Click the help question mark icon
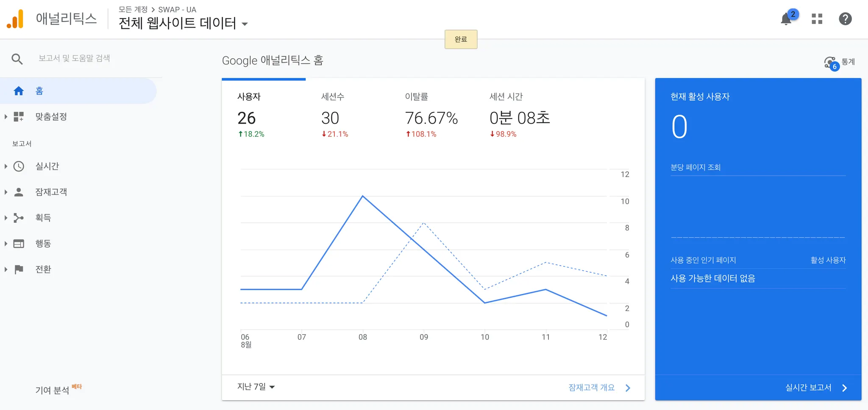Screen dimensions: 868x410 845,19
